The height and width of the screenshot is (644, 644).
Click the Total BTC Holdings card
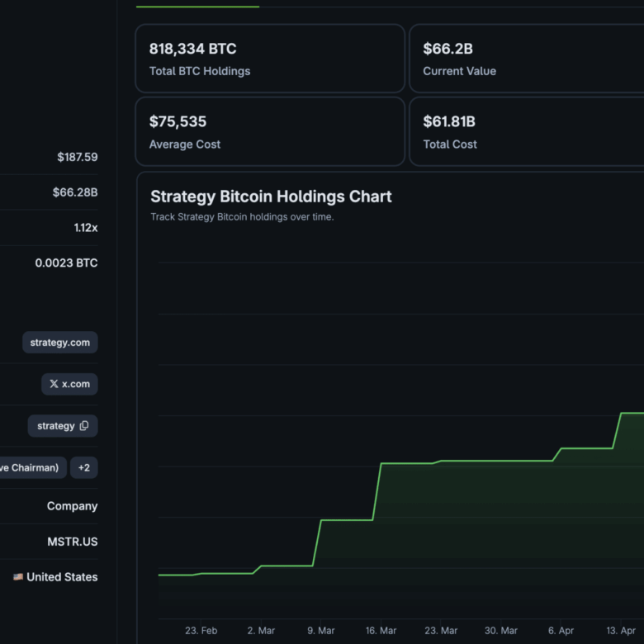(270, 59)
